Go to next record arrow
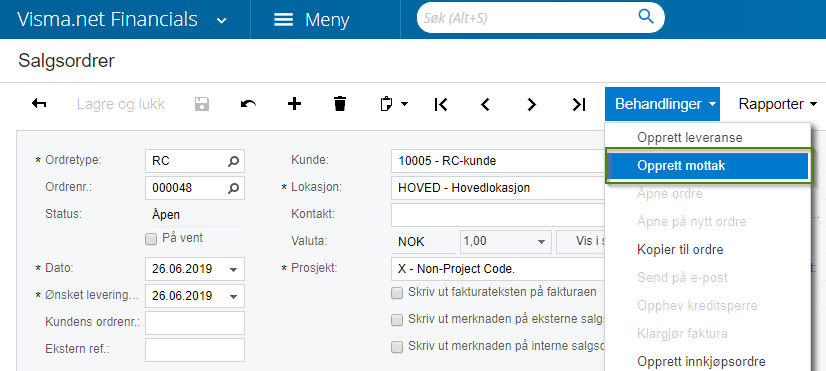Screen dimensions: 826x371 pos(532,104)
